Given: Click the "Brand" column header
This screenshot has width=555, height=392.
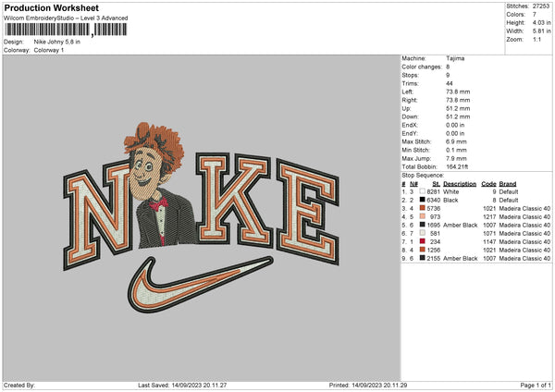Looking at the screenshot, I should [x=508, y=184].
